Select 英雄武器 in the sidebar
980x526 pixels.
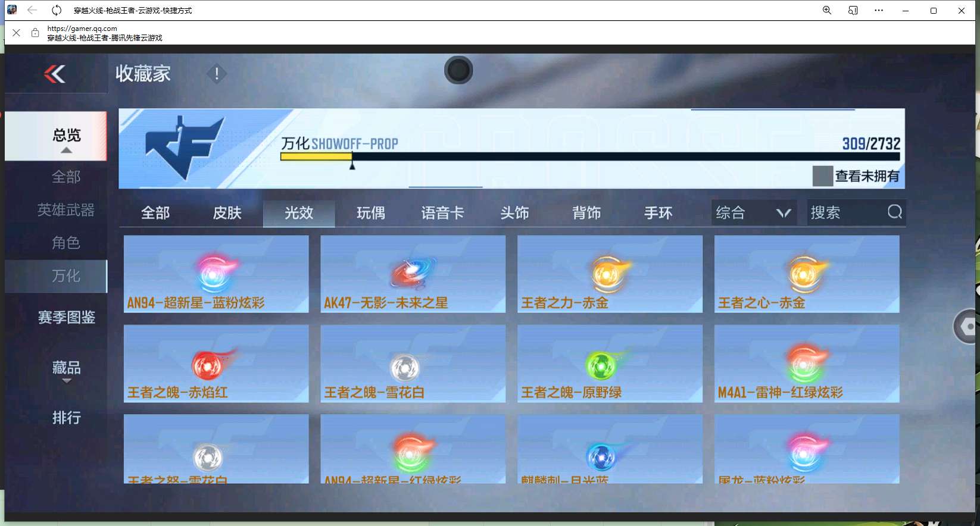point(66,209)
